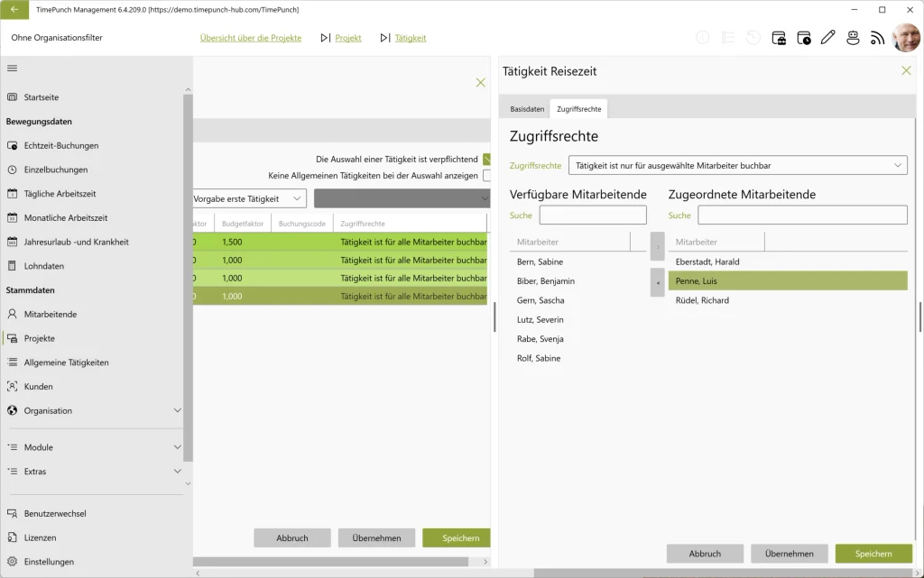Click the RSS feed icon

(x=877, y=38)
